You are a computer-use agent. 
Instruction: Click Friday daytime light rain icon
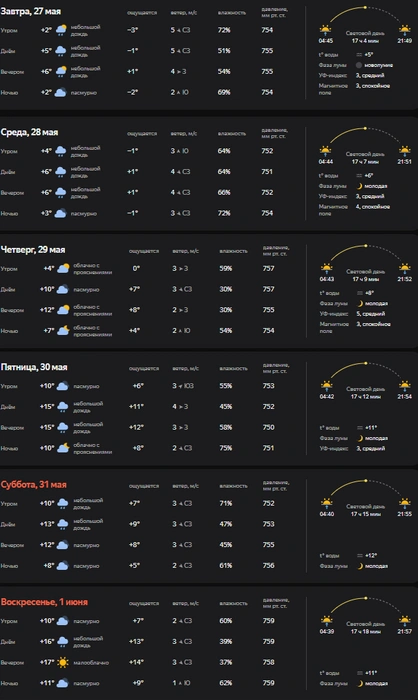(x=63, y=407)
